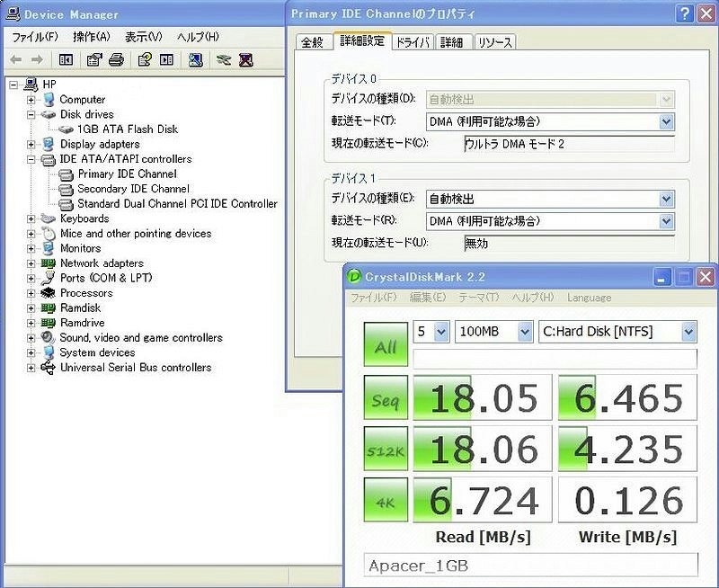Click the 4K write result 0.126

click(x=627, y=501)
